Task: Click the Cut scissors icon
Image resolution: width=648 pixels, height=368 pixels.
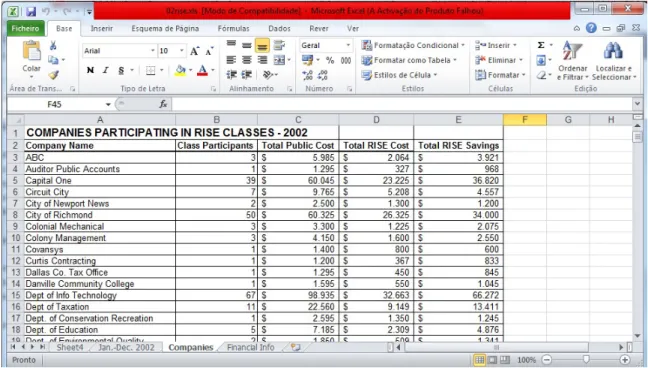Action: (x=53, y=45)
